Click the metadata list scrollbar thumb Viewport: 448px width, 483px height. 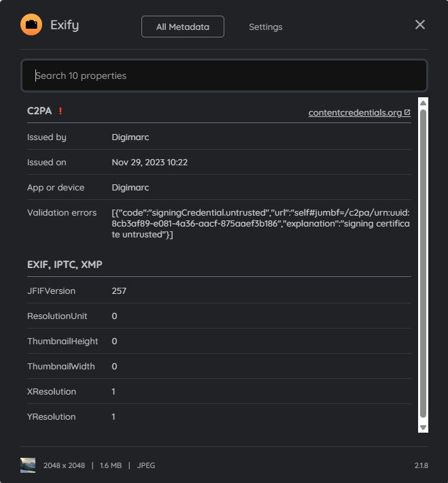[423, 263]
